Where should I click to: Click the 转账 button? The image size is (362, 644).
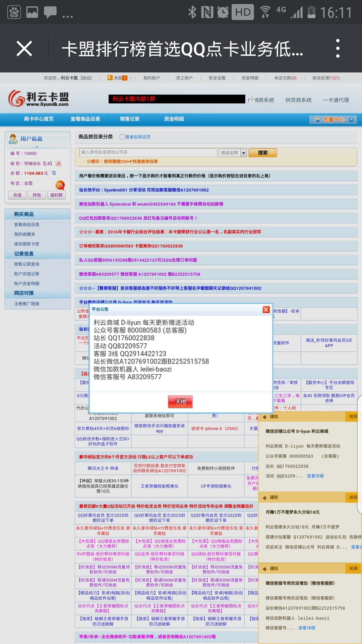point(37,195)
